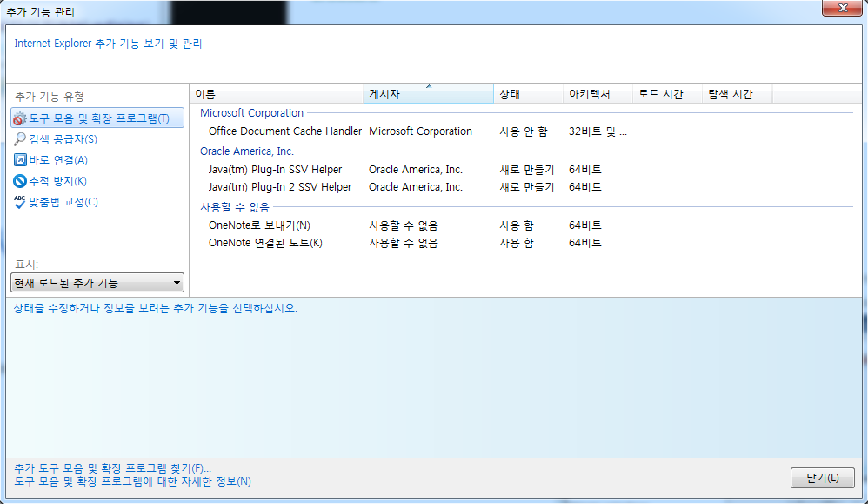868x504 pixels.
Task: Click the tracking protection (추적 방지) icon
Action: tap(20, 181)
